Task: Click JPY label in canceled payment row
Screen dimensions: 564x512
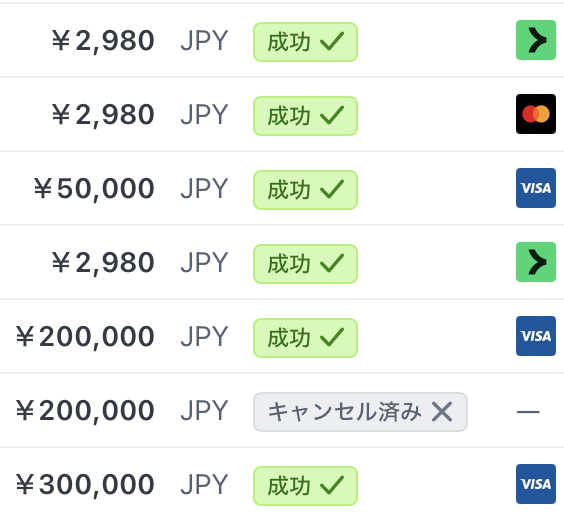Action: point(204,411)
